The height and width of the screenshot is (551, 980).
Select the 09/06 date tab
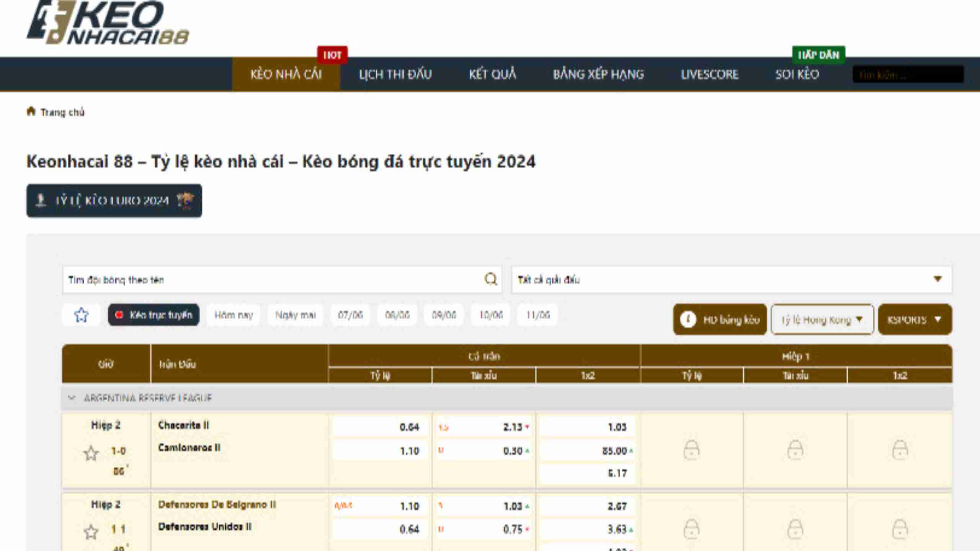pyautogui.click(x=444, y=315)
